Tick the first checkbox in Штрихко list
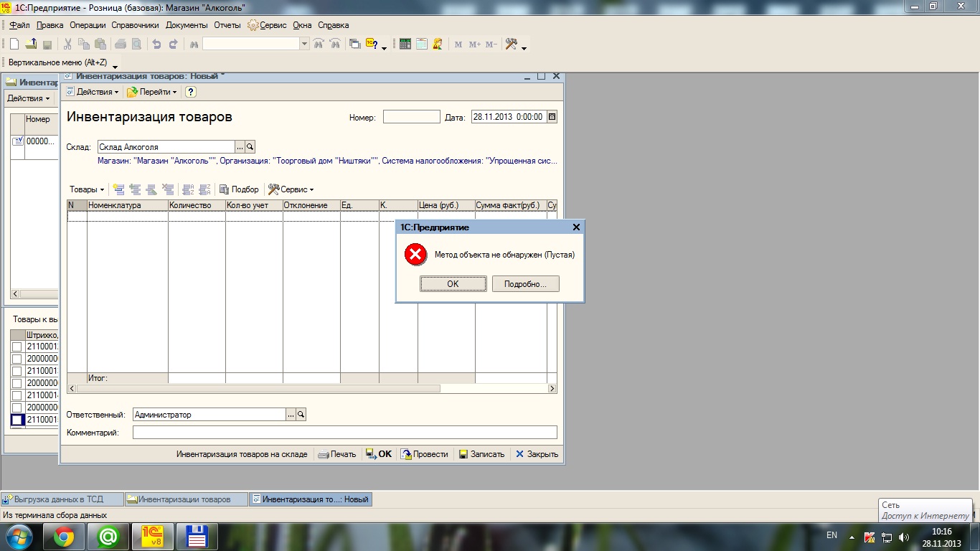The width and height of the screenshot is (980, 551). coord(17,347)
